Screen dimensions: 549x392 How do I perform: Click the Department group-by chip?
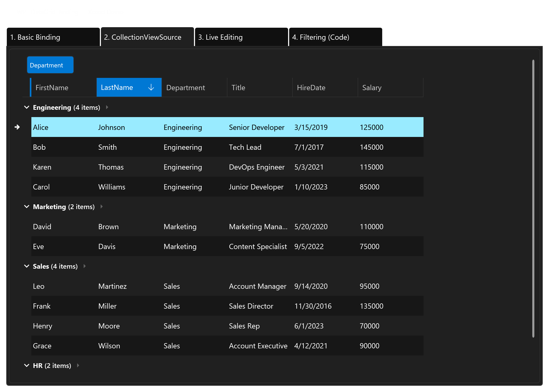click(x=50, y=65)
